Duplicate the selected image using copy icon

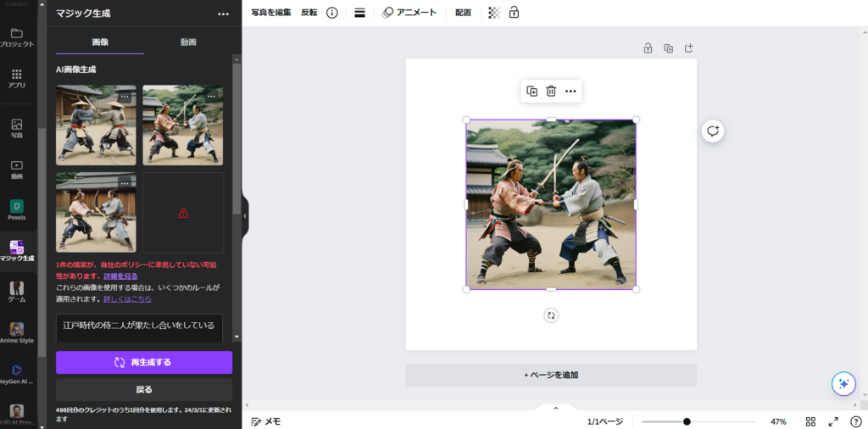[531, 92]
